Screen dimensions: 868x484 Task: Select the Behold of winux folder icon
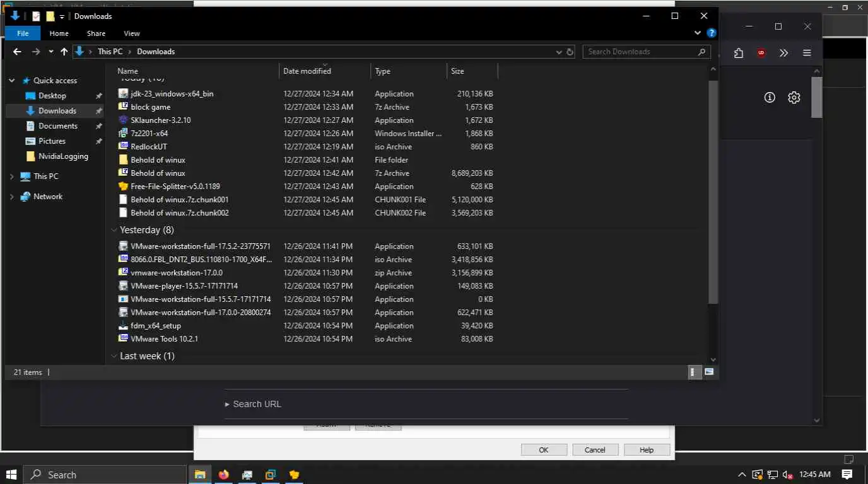point(124,159)
